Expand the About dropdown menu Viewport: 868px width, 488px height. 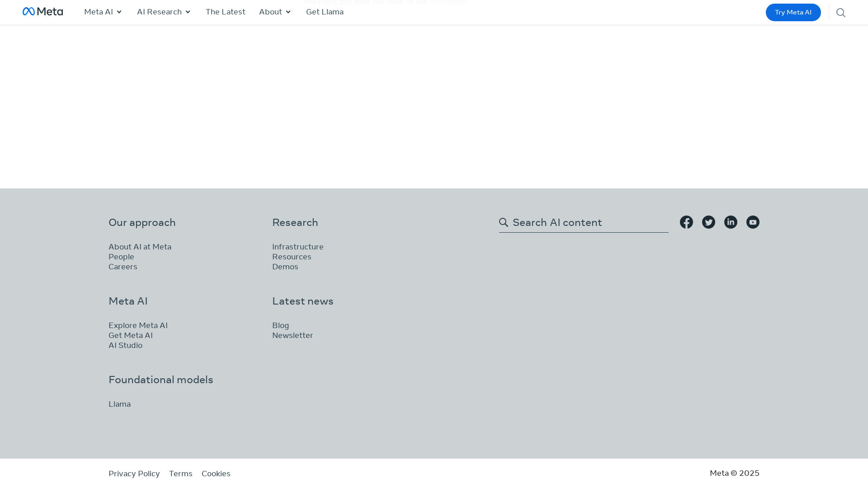[275, 12]
